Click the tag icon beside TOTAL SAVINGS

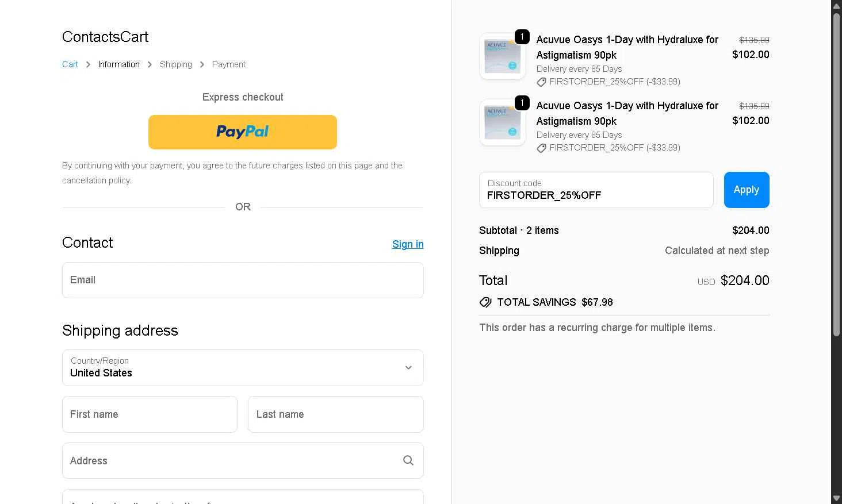click(485, 302)
